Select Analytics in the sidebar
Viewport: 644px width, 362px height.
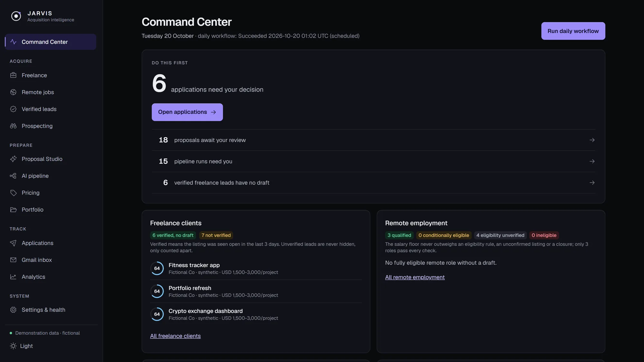51,277
